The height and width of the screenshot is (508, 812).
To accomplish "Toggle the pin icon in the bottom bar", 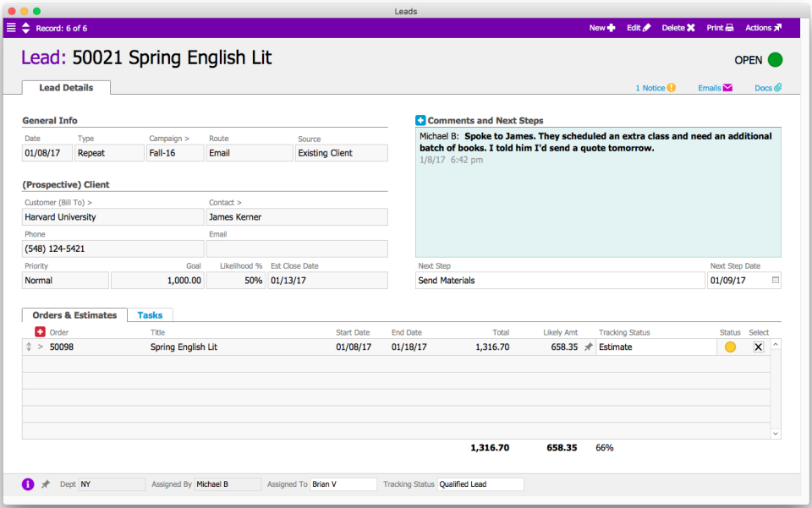I will (46, 483).
